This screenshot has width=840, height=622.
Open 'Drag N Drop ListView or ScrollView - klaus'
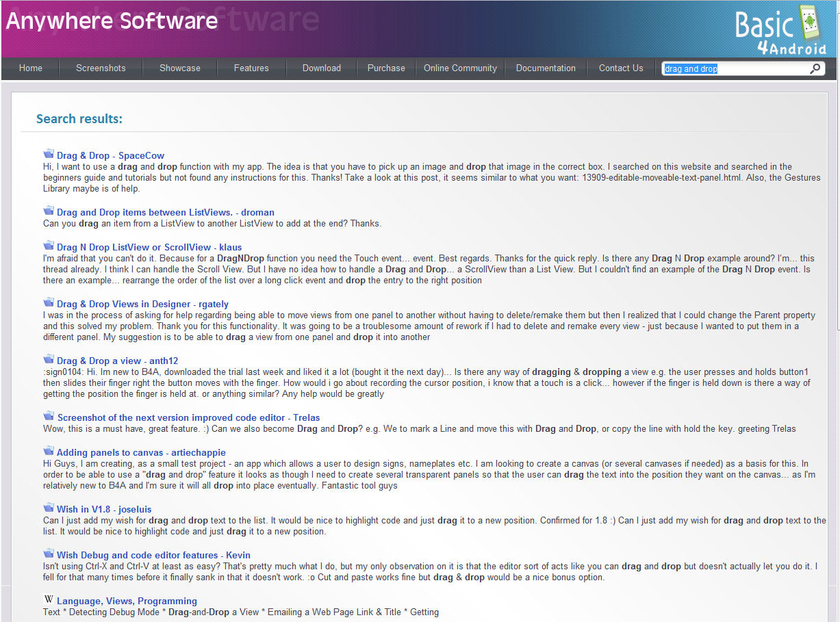[149, 247]
